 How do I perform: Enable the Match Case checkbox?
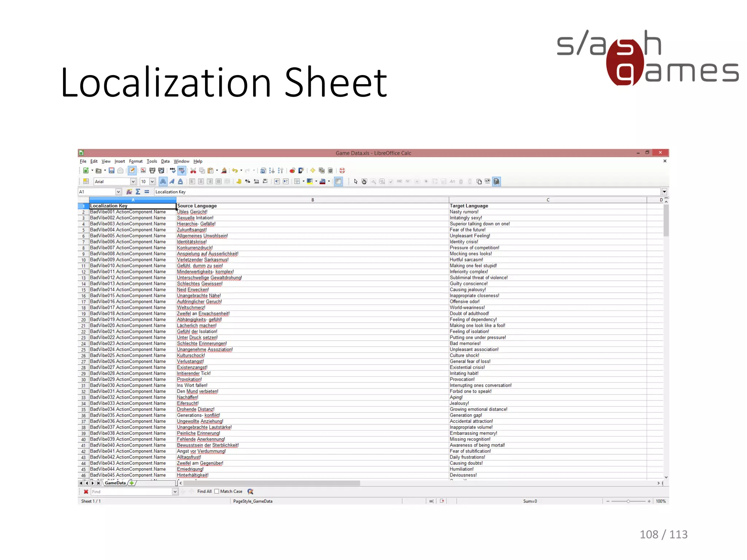(217, 491)
